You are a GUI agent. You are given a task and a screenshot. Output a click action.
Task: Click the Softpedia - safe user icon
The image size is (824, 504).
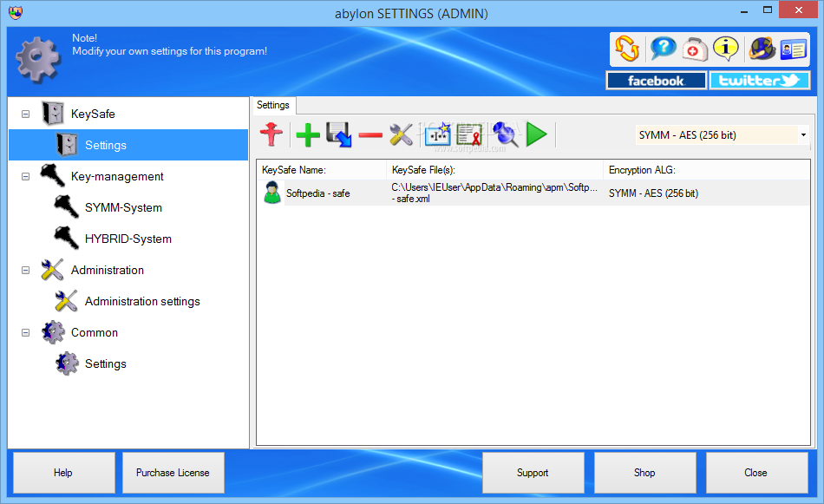pos(272,193)
